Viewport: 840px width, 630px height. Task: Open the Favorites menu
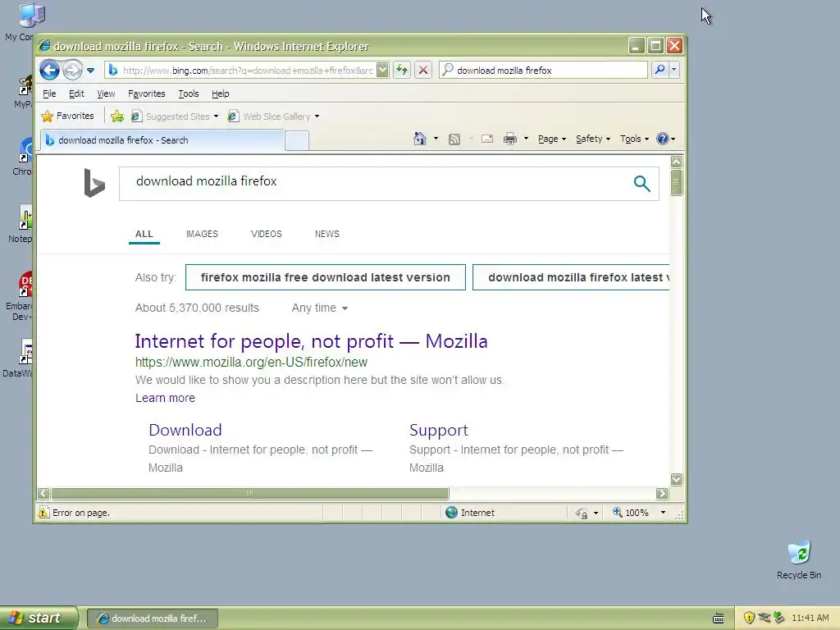pyautogui.click(x=147, y=94)
